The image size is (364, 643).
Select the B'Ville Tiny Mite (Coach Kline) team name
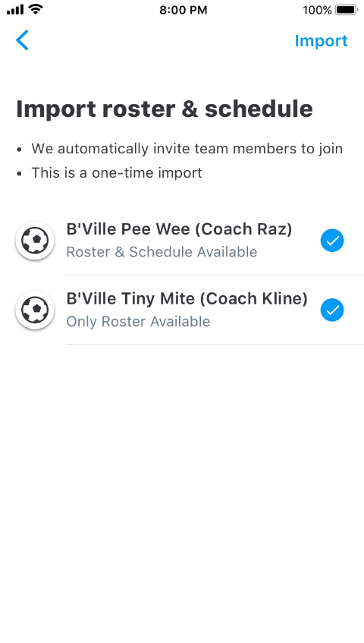click(187, 299)
